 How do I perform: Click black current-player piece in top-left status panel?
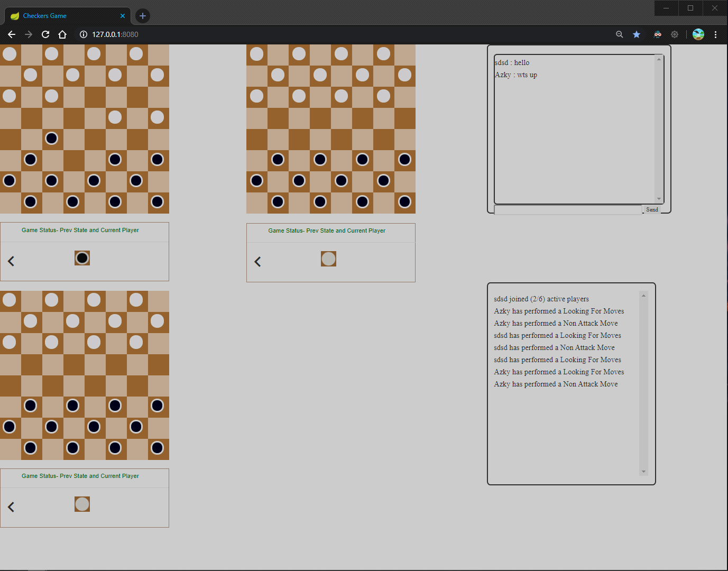pos(82,258)
